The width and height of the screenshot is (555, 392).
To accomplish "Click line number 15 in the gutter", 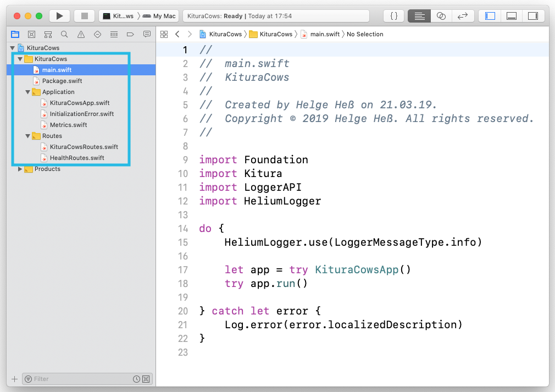I will (183, 242).
